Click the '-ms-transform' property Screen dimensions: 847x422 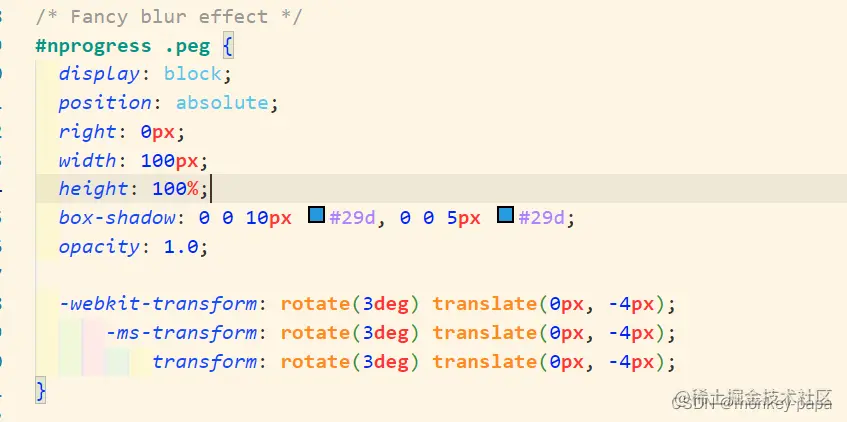coord(182,333)
